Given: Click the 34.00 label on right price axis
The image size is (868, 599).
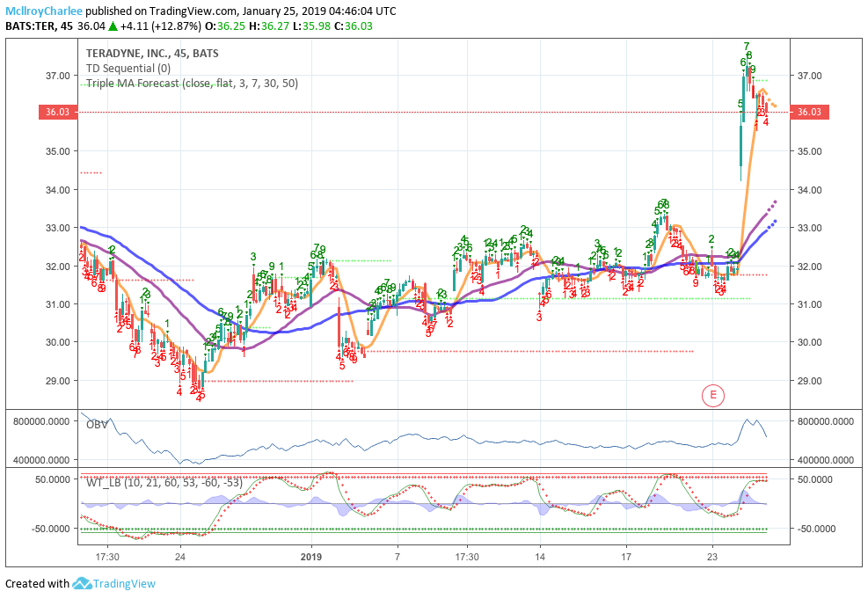Looking at the screenshot, I should point(809,190).
